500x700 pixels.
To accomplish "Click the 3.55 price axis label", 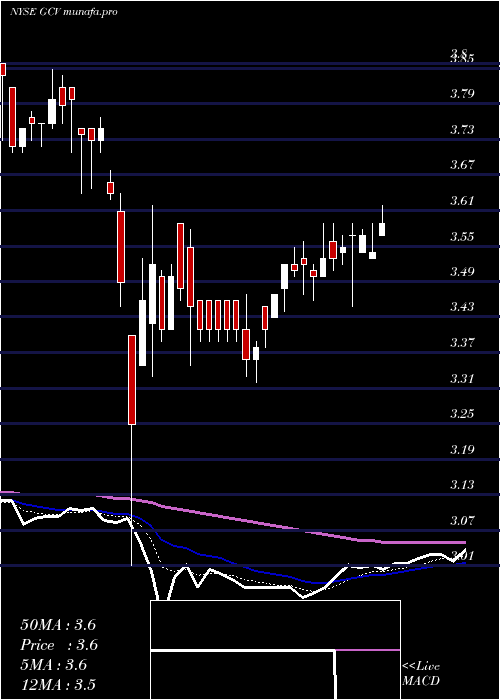I will (x=462, y=236).
